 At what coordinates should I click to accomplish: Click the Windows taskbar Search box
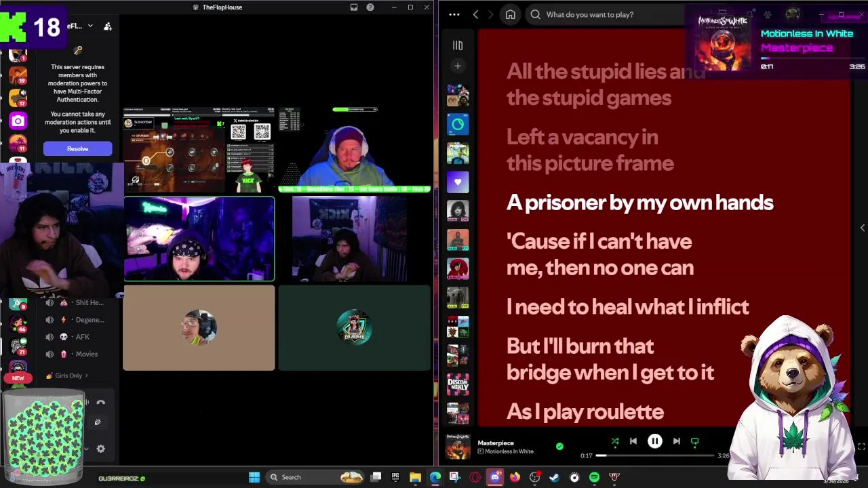click(x=315, y=477)
